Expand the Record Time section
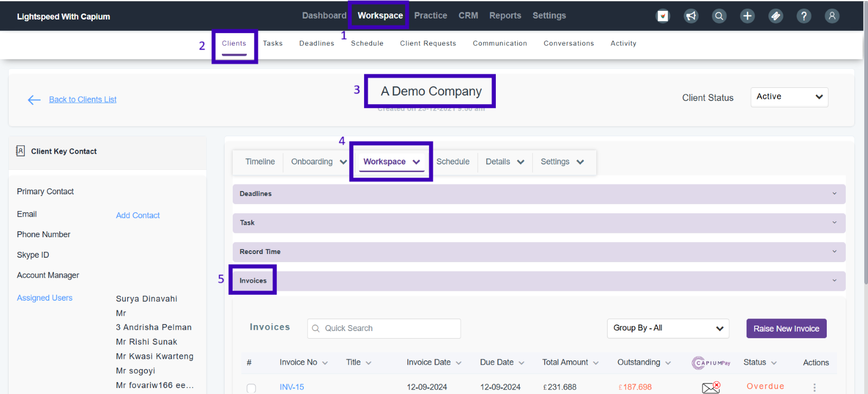Image resolution: width=868 pixels, height=394 pixels. (x=539, y=252)
